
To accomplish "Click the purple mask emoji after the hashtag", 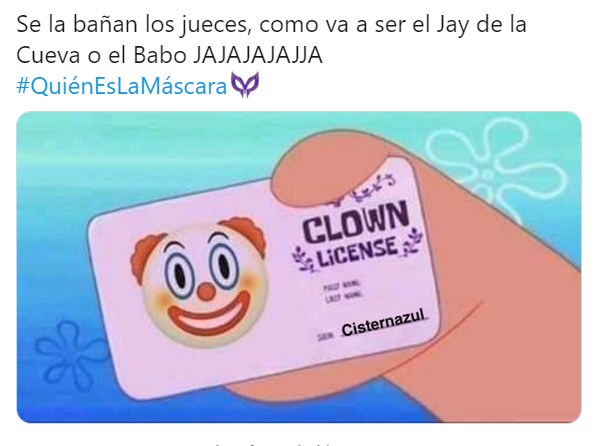I will 246,85.
